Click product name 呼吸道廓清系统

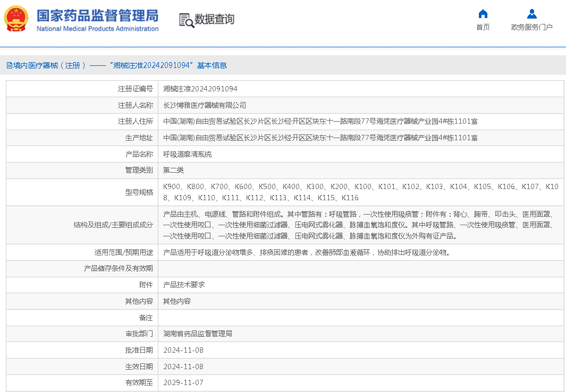187,154
